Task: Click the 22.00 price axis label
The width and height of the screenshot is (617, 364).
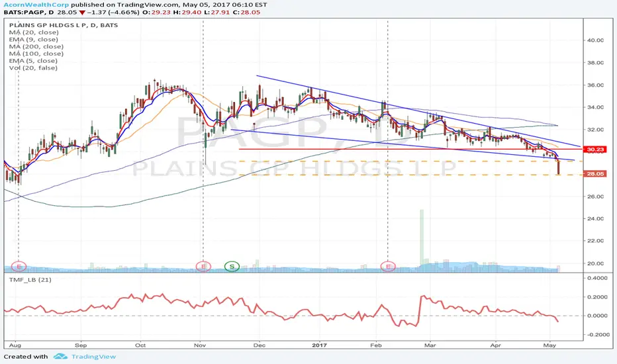Action: (595, 241)
